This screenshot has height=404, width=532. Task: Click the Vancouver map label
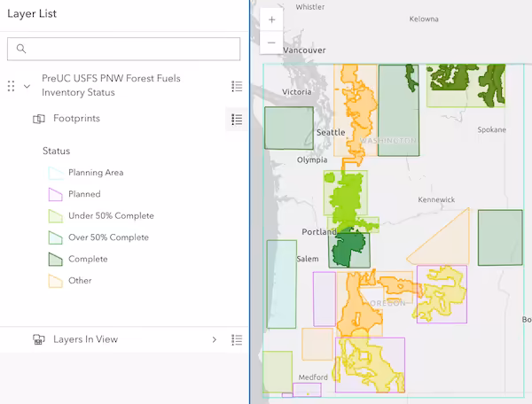305,50
